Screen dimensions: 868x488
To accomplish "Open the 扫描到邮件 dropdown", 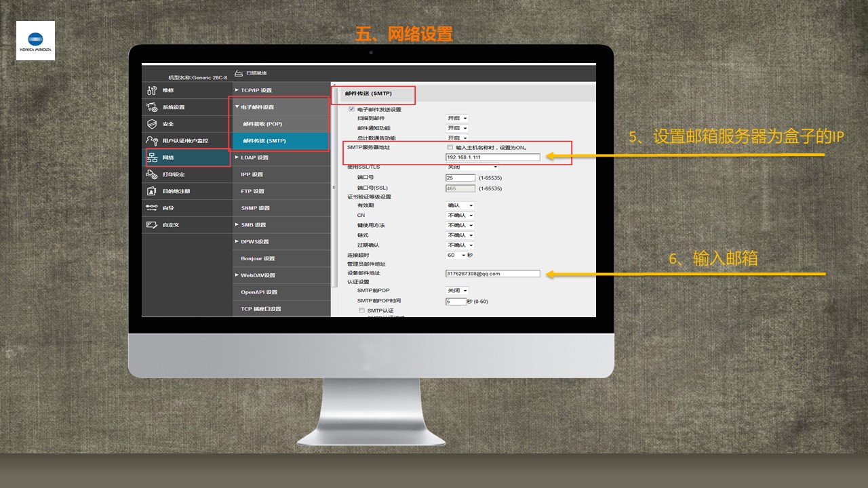I will coord(458,119).
